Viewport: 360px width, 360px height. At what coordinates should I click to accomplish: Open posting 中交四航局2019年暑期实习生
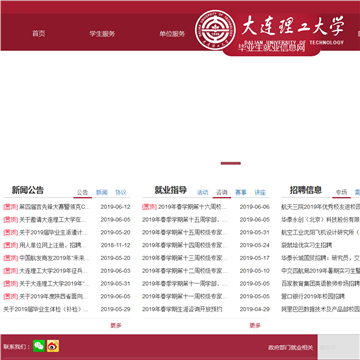pos(321,271)
